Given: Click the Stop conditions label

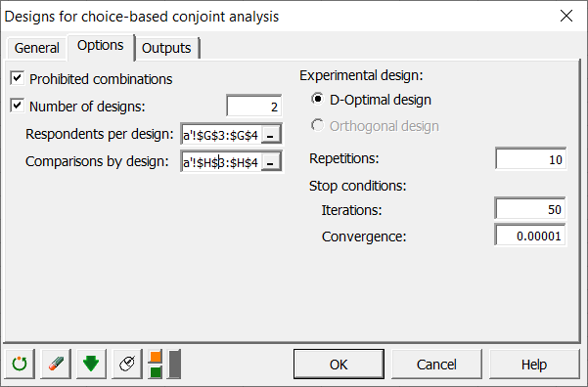Looking at the screenshot, I should 358,186.
